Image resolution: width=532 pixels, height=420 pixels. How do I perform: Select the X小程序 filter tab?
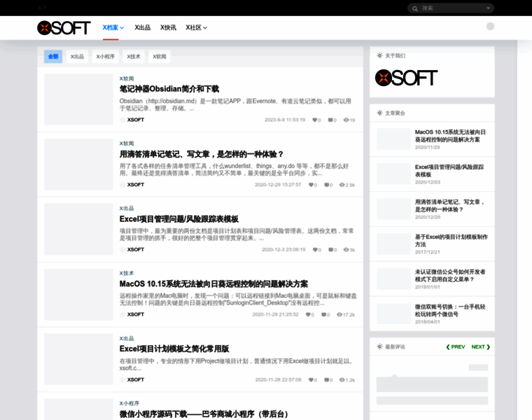(105, 56)
